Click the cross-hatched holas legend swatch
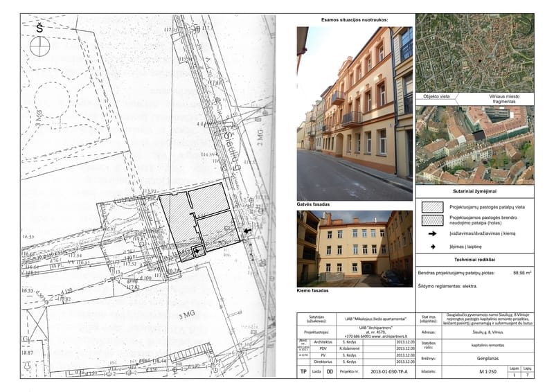Viewport: 554px width, 392px height. point(432,220)
